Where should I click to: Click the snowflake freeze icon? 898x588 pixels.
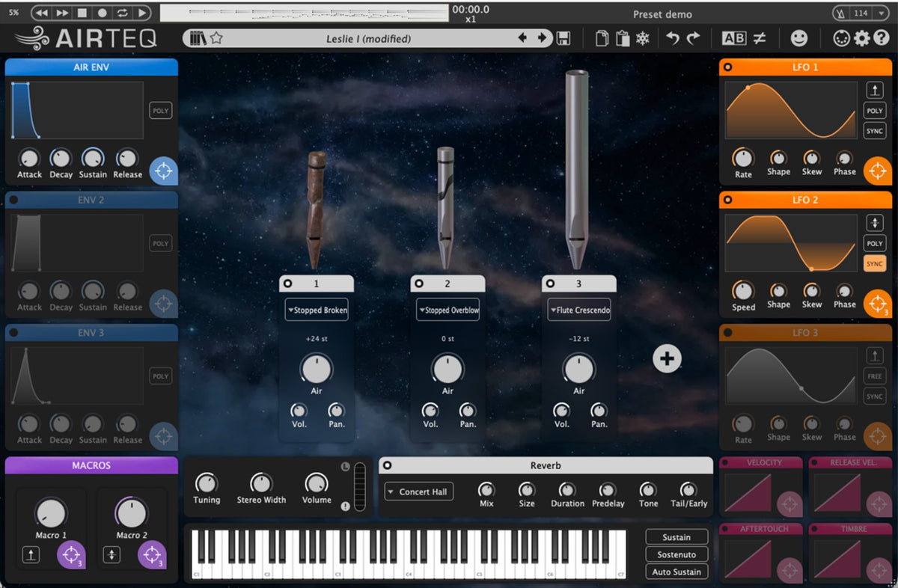pyautogui.click(x=643, y=38)
